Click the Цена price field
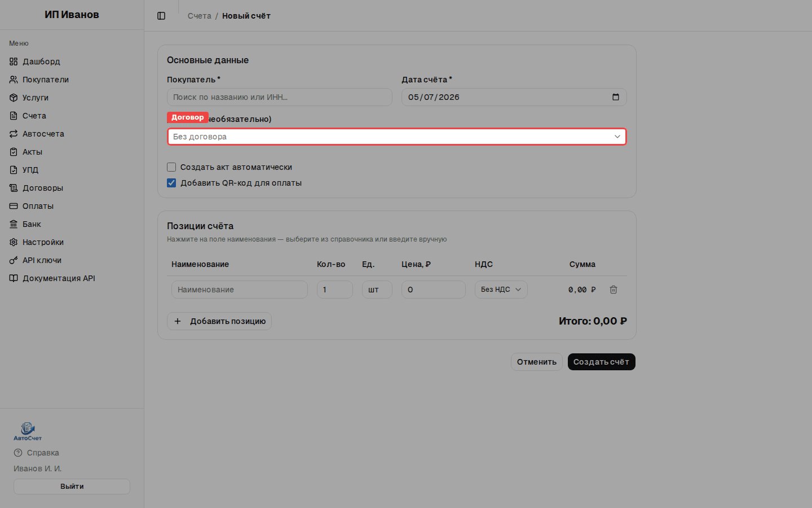Image resolution: width=812 pixels, height=508 pixels. pyautogui.click(x=434, y=290)
